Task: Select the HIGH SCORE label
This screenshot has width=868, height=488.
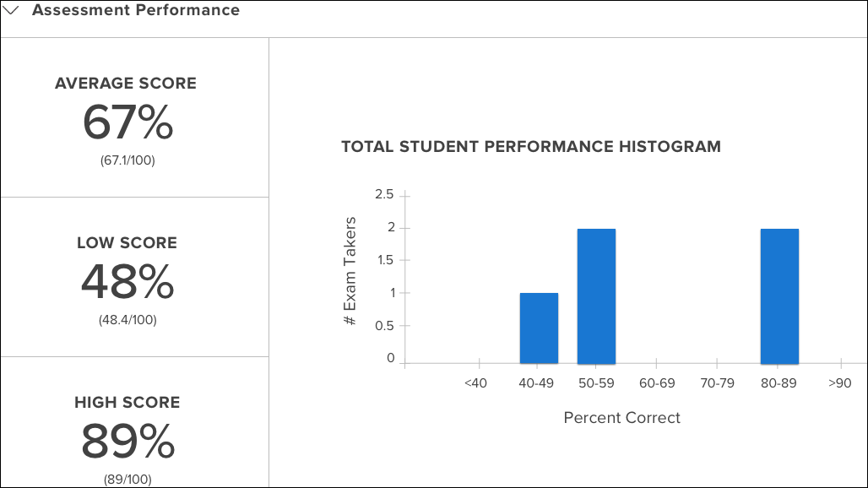Action: point(127,402)
